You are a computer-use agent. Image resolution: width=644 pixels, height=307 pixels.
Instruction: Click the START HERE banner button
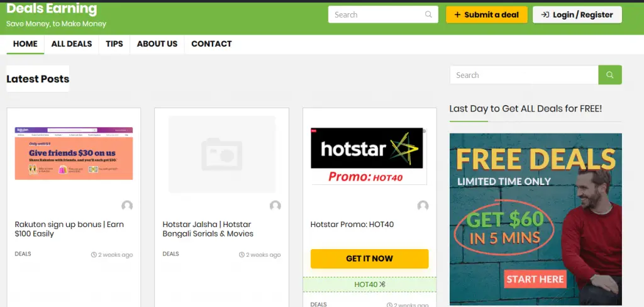[535, 279]
